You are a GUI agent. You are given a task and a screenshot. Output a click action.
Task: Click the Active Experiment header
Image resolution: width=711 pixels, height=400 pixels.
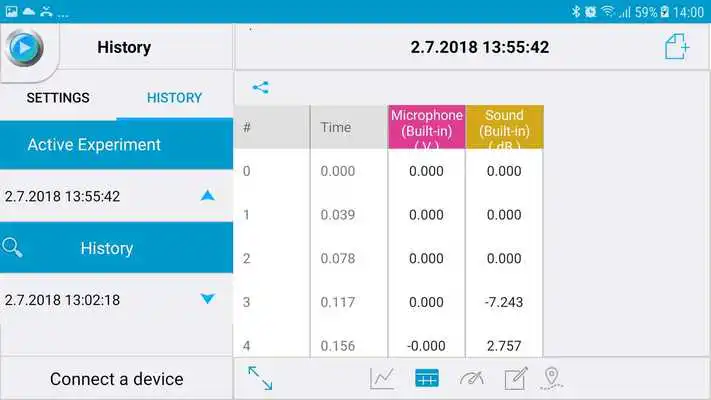(94, 145)
